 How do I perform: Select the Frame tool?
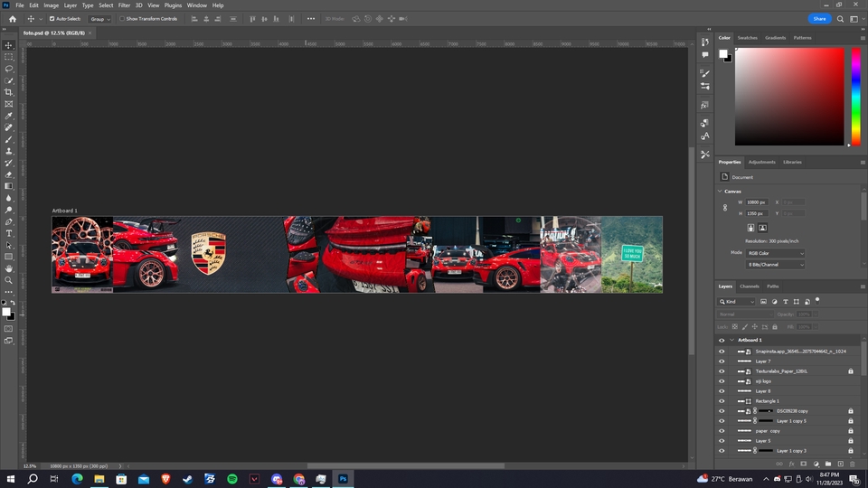[9, 104]
